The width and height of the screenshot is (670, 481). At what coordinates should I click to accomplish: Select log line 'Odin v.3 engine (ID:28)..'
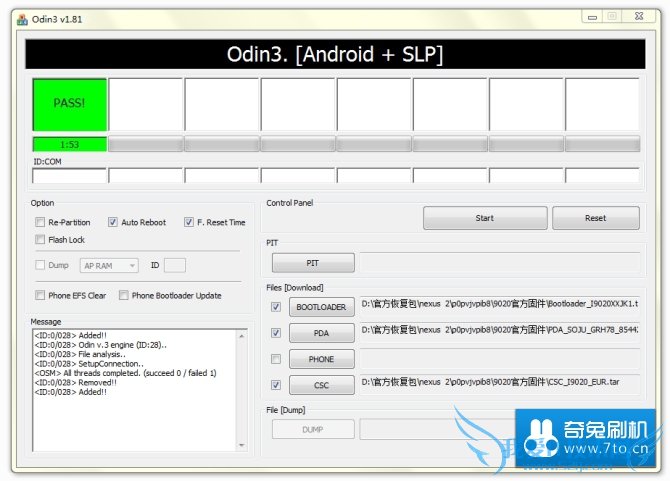(100, 345)
